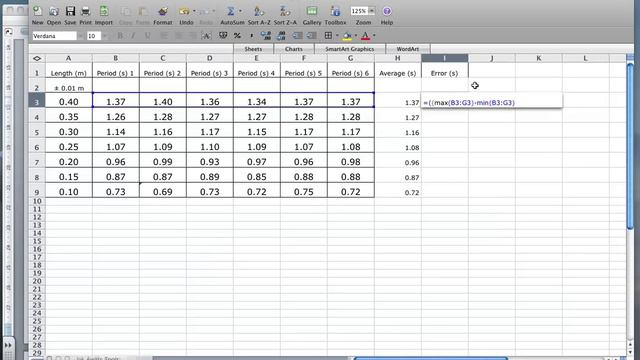The image size is (640, 360).
Task: Select column A header
Action: coord(69,58)
